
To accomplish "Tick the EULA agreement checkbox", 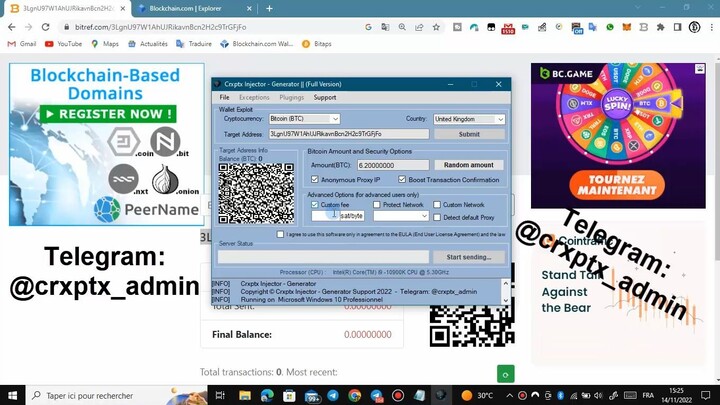I will tap(280, 234).
